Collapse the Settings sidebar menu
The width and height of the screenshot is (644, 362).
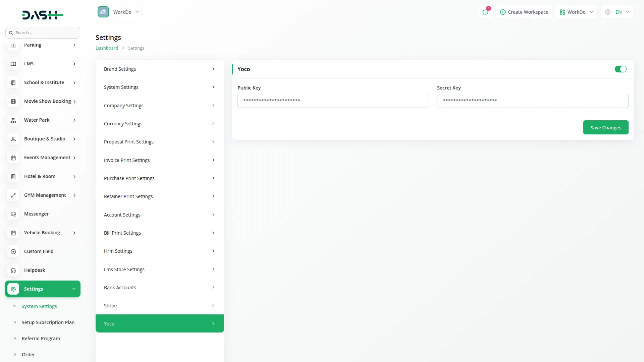(x=43, y=289)
